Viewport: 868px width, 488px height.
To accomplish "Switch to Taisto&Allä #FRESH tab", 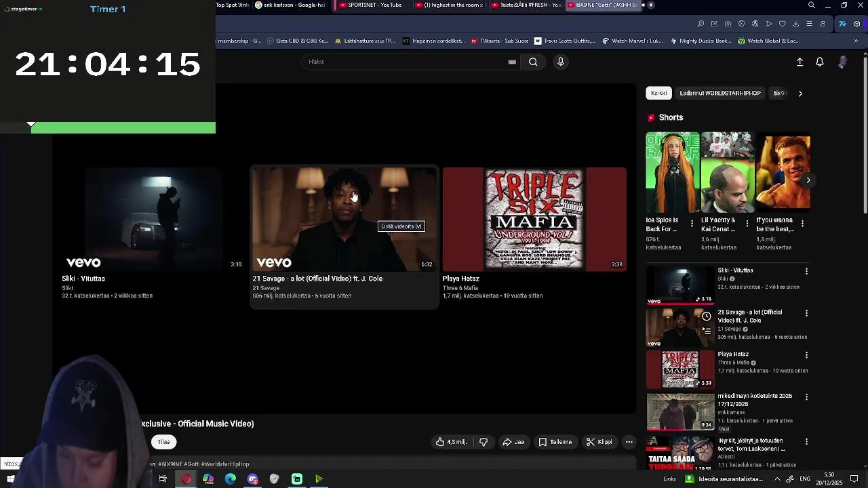I will pos(526,5).
